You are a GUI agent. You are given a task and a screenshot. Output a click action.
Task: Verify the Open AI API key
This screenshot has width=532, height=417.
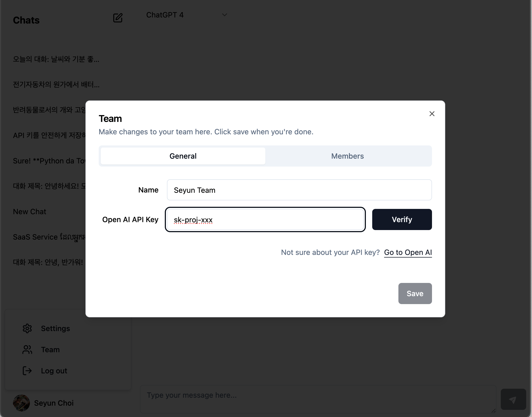pos(402,219)
